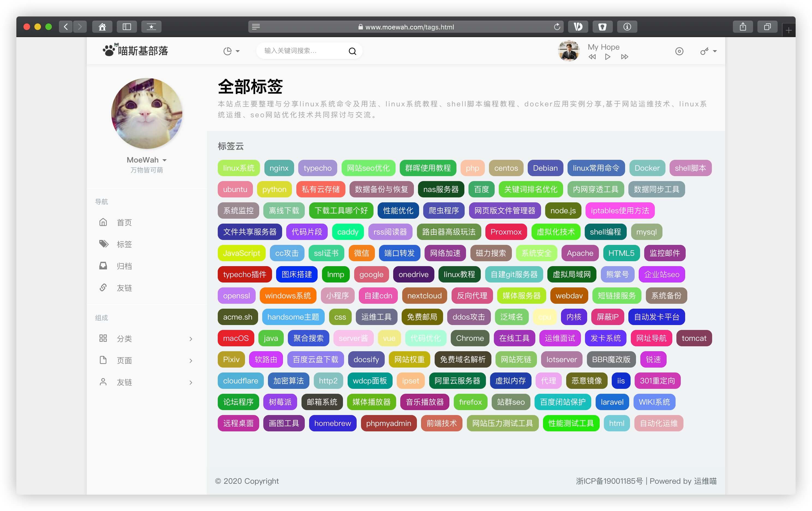Expand the MoeWah profile dropdown
812x511 pixels.
(x=146, y=160)
